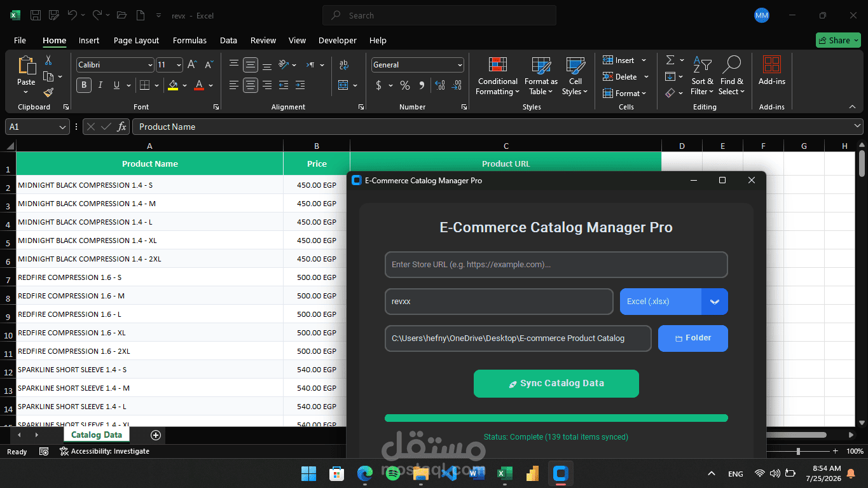Toggle Underline formatting in Font group

pos(116,85)
